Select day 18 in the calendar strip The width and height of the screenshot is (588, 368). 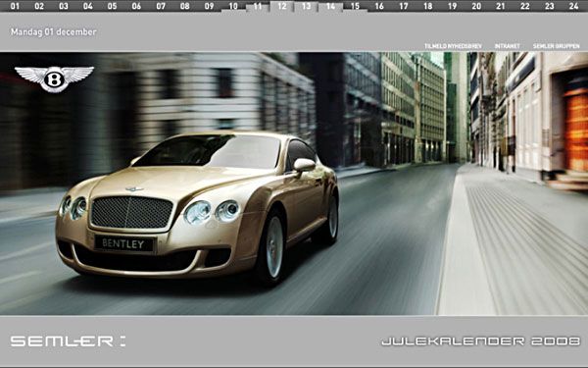[x=428, y=6]
